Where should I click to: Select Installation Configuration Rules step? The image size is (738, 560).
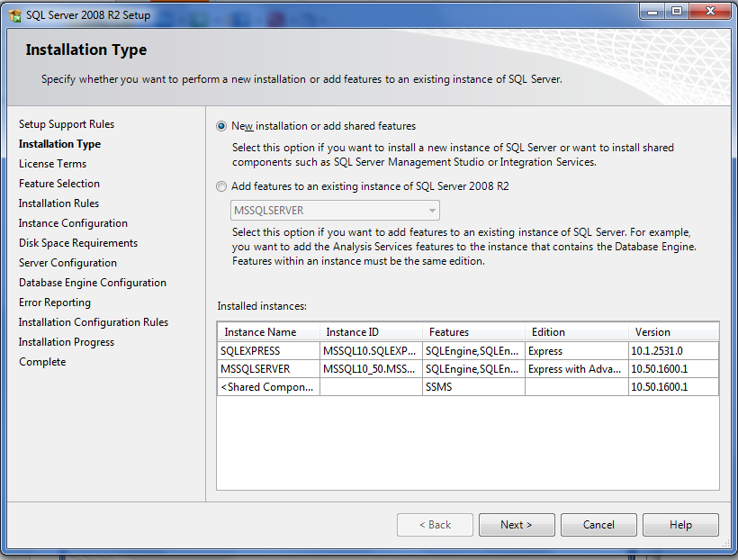[94, 322]
